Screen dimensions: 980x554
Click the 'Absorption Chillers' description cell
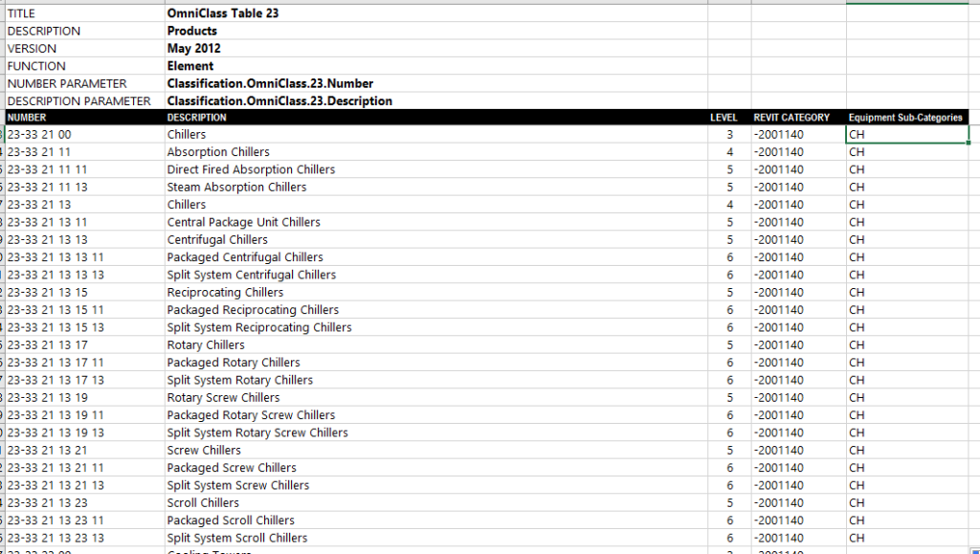pyautogui.click(x=436, y=152)
